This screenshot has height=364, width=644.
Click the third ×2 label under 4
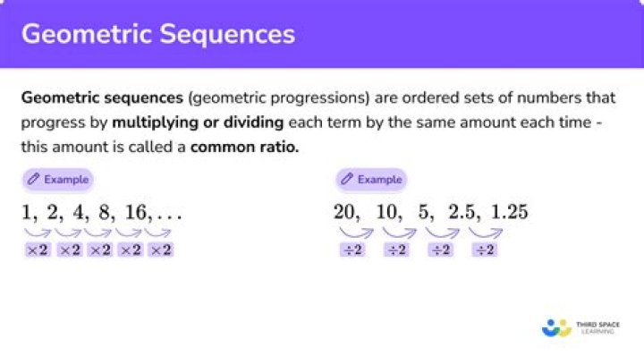tap(100, 250)
